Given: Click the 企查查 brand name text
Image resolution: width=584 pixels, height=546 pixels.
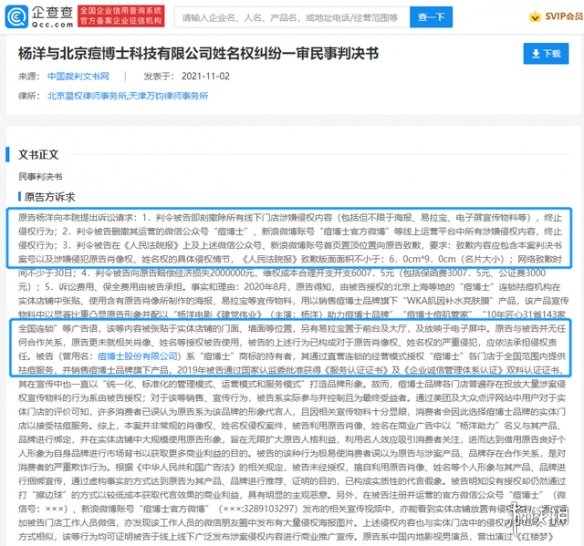Looking at the screenshot, I should tap(52, 12).
